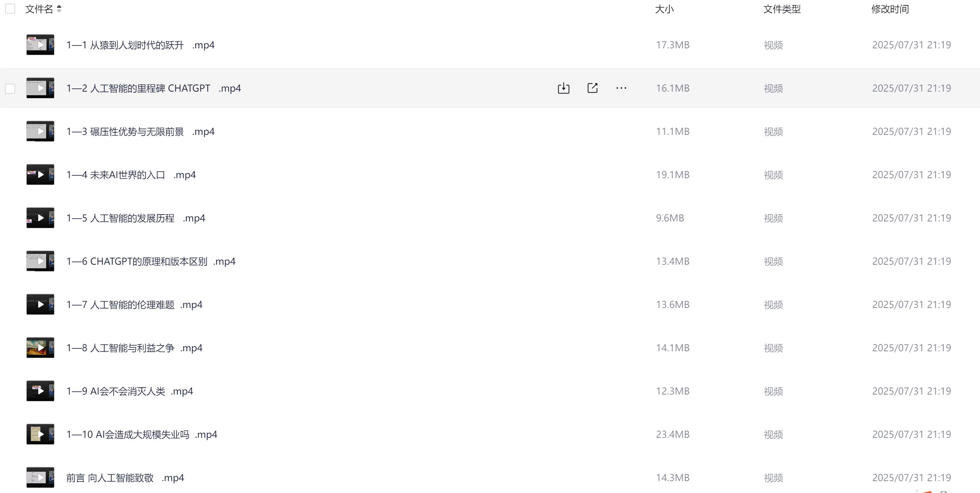This screenshot has height=493, width=980.
Task: Click the 文件名 column header label
Action: [x=39, y=9]
